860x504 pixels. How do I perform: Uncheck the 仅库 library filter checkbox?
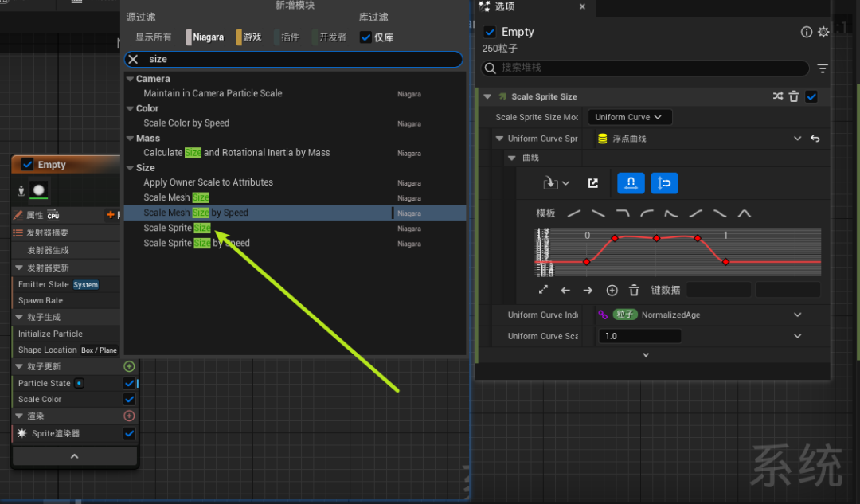coord(365,37)
